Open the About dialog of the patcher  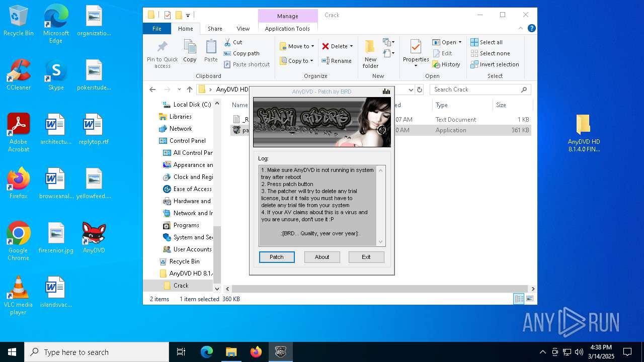[x=322, y=257]
